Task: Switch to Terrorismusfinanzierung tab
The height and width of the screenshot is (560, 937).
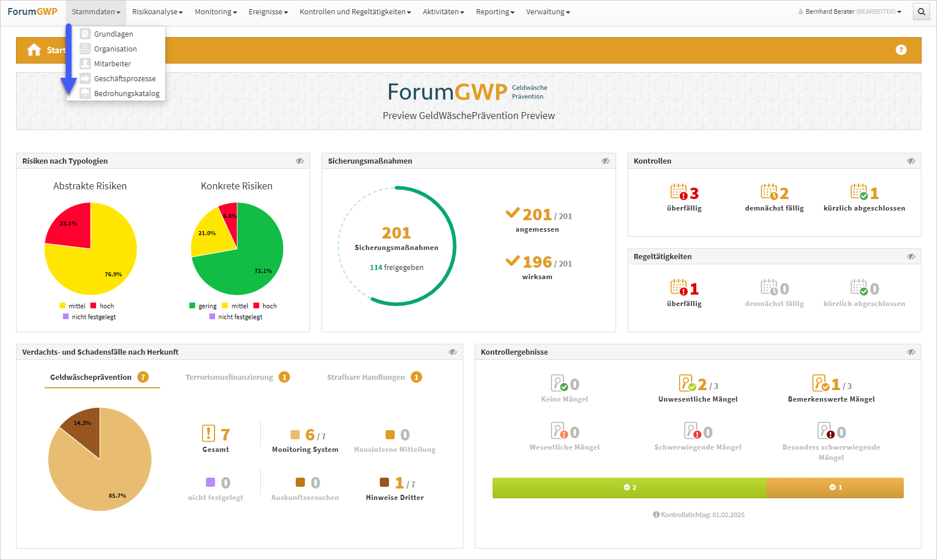Action: tap(229, 378)
